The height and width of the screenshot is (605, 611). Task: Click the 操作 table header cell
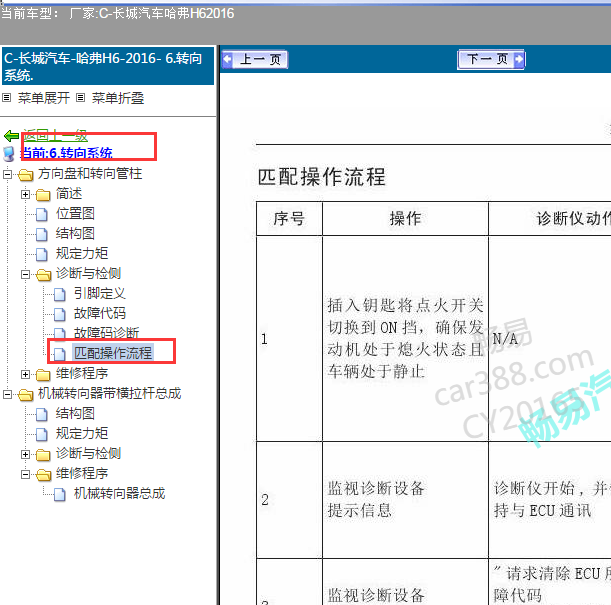click(x=405, y=219)
